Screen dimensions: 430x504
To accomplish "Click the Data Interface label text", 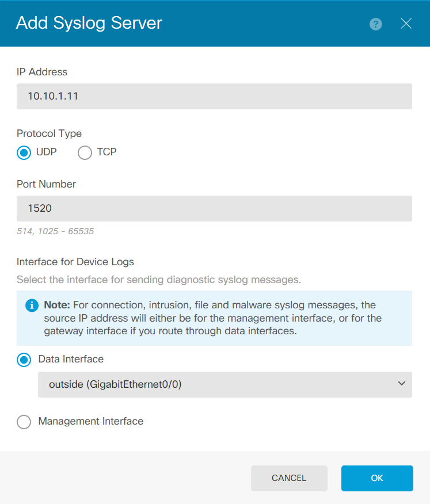I will point(71,359).
